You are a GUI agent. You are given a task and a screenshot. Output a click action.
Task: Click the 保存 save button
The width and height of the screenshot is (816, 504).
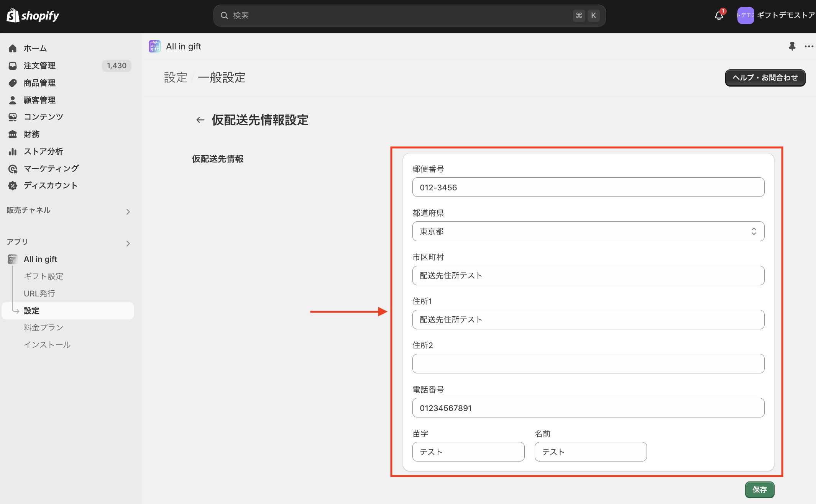coord(759,490)
